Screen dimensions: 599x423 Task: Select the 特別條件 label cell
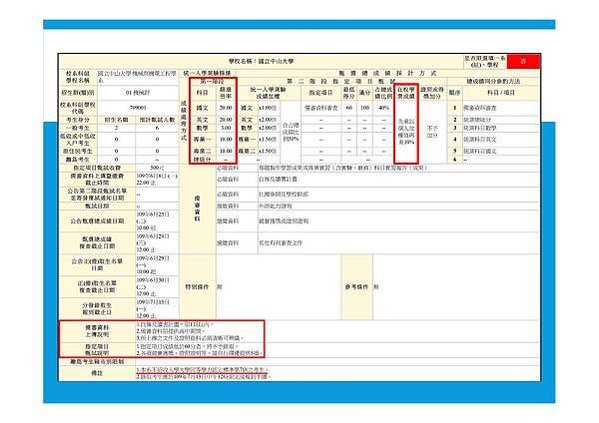[197, 287]
